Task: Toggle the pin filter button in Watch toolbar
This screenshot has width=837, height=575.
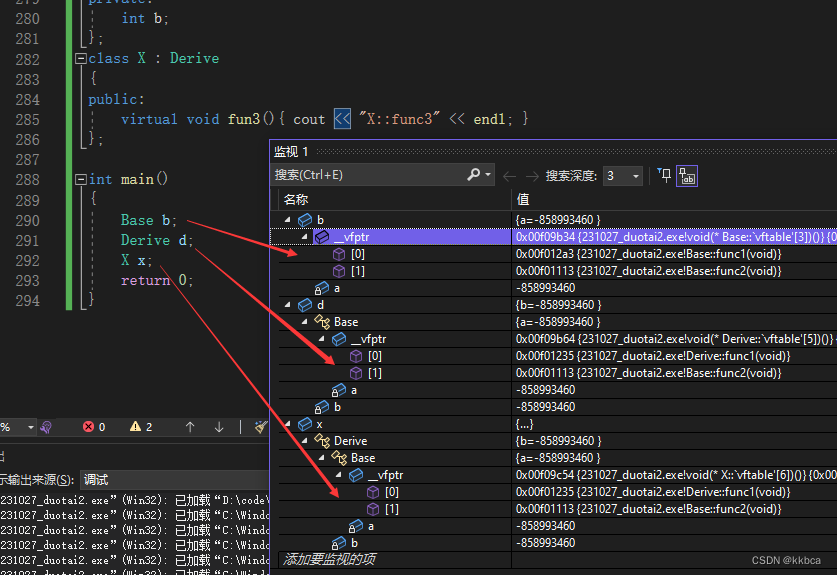Action: click(x=665, y=175)
